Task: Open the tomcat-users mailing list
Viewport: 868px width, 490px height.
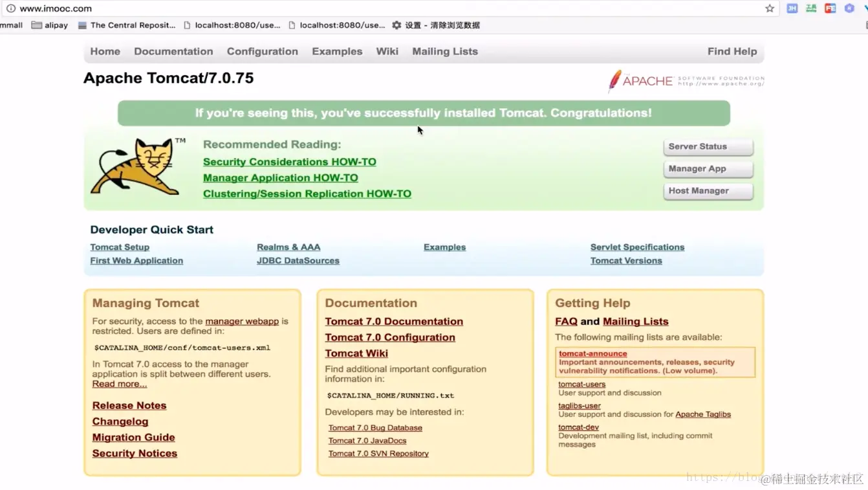Action: click(582, 384)
